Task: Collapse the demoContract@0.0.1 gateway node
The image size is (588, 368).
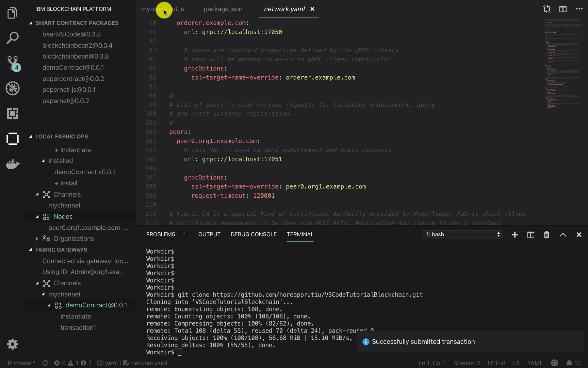Action: tap(49, 305)
